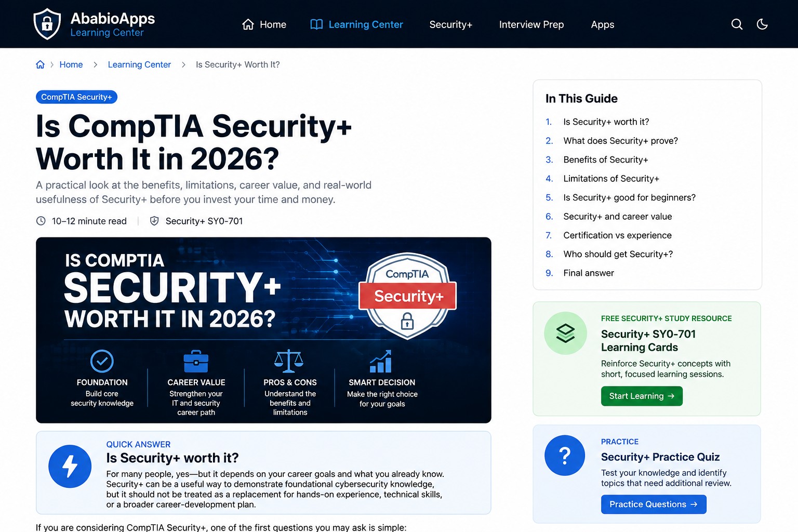Image resolution: width=798 pixels, height=532 pixels.
Task: Jump to 'Certification vs experience' section
Action: click(617, 235)
